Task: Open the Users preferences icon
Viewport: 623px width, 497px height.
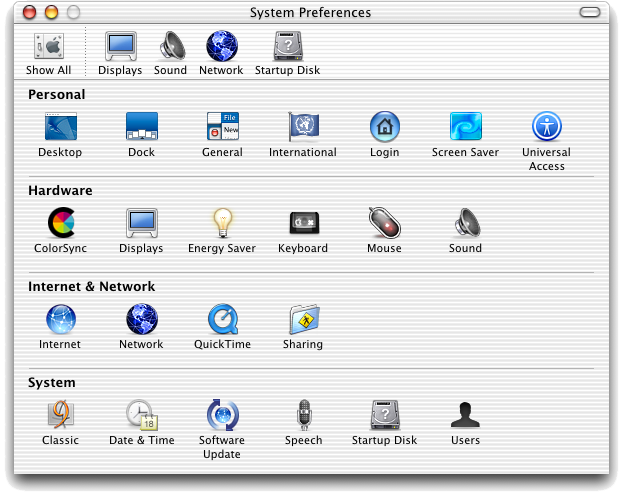Action: [x=465, y=415]
